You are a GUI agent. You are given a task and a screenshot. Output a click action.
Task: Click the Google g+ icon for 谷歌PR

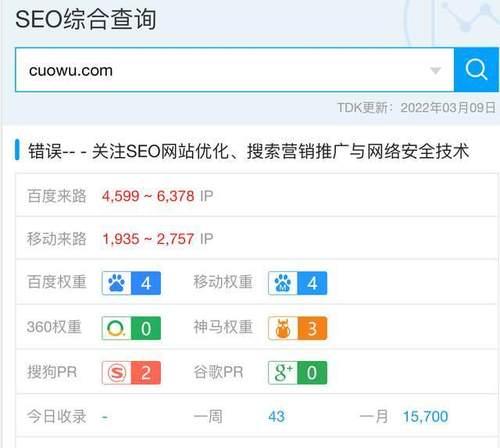click(283, 373)
